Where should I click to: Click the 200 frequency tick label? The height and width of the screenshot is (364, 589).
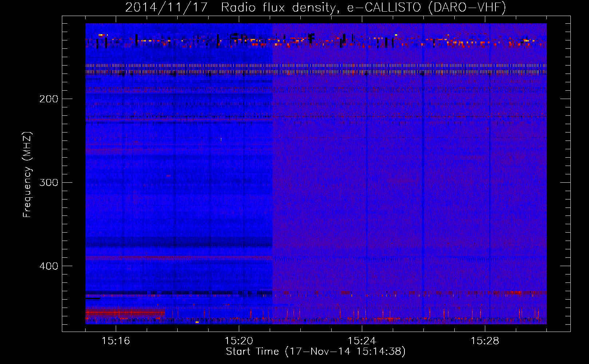click(x=49, y=99)
